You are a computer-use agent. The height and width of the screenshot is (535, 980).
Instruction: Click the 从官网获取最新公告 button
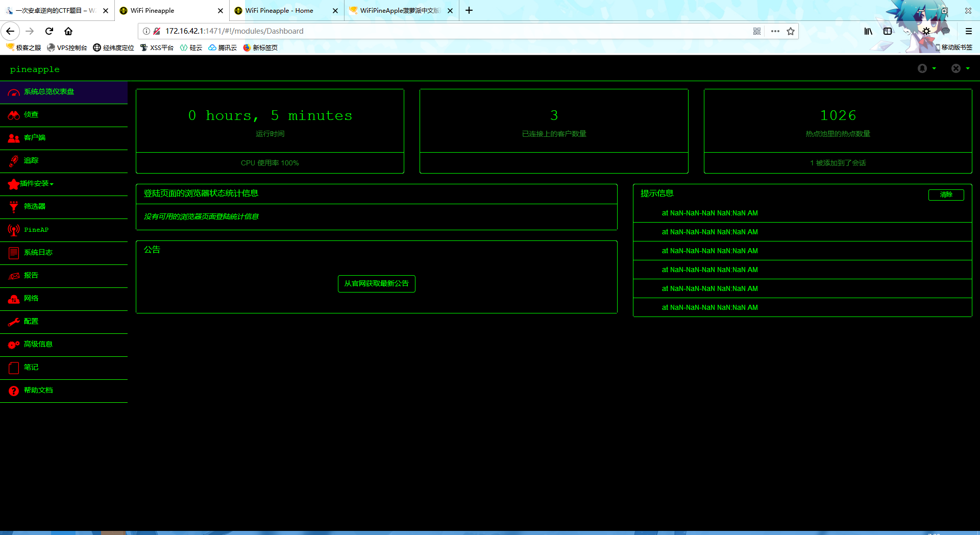376,284
